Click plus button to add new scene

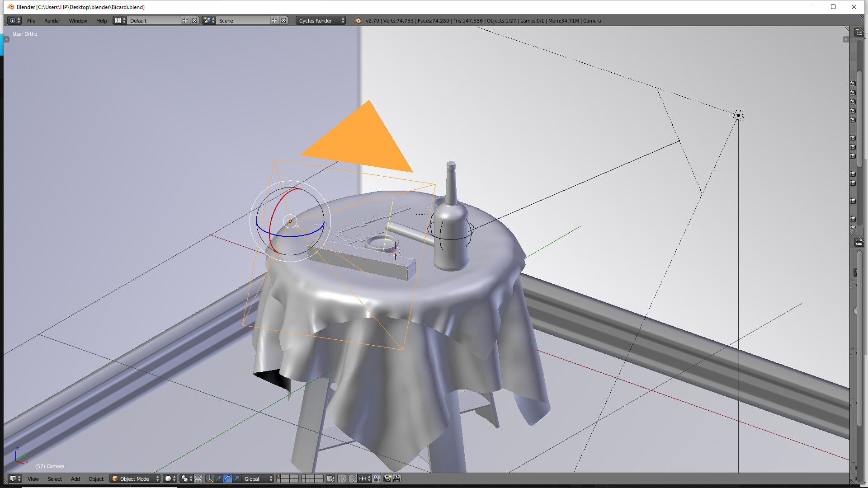(x=274, y=20)
